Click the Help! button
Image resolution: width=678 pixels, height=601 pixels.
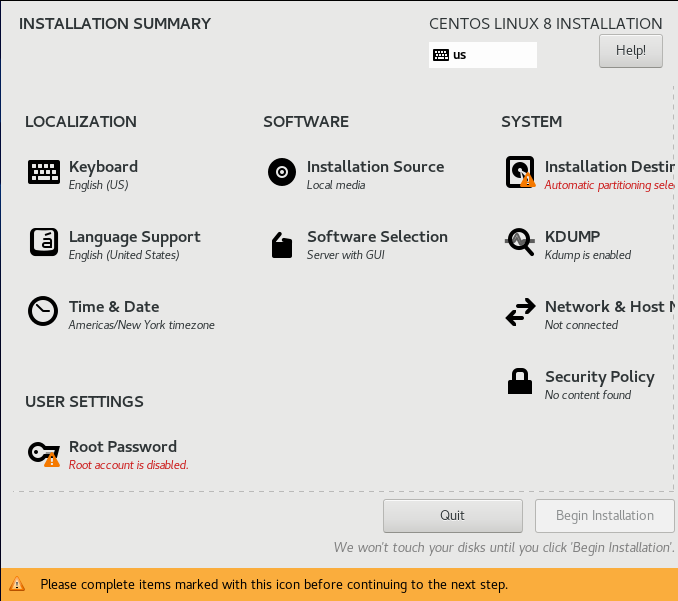click(630, 51)
